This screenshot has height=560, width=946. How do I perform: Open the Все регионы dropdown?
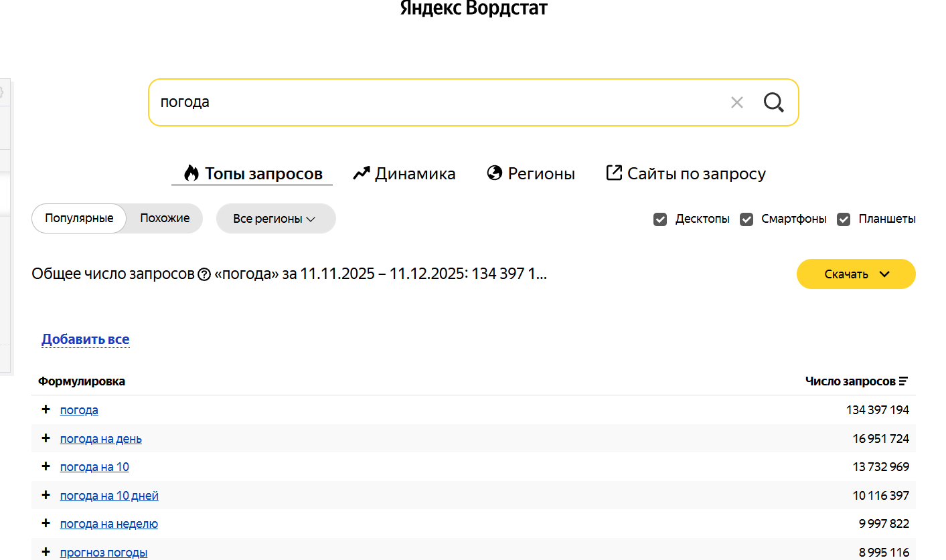[275, 219]
